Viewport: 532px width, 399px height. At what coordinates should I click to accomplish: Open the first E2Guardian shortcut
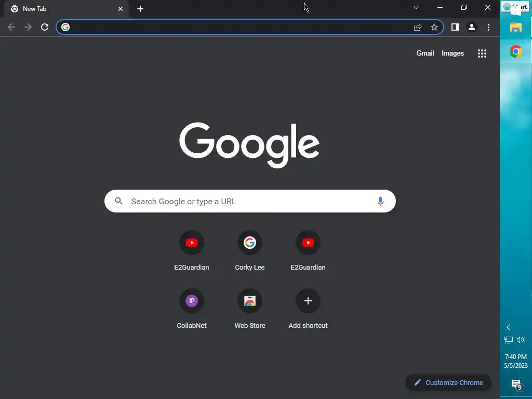[192, 250]
